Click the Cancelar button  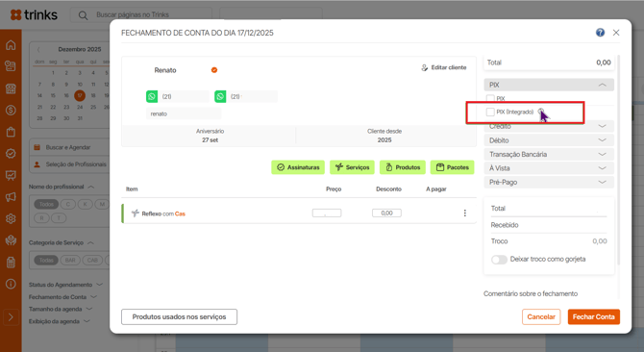(541, 316)
